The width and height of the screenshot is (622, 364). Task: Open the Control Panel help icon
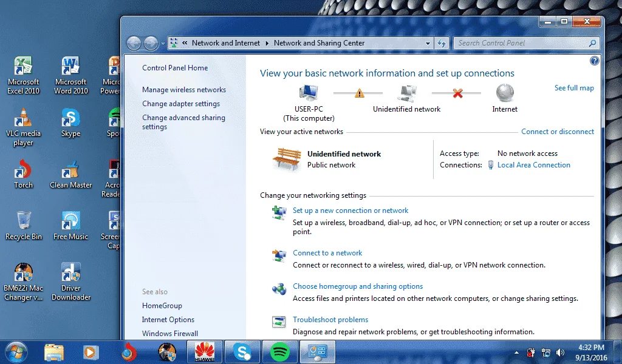click(x=594, y=61)
